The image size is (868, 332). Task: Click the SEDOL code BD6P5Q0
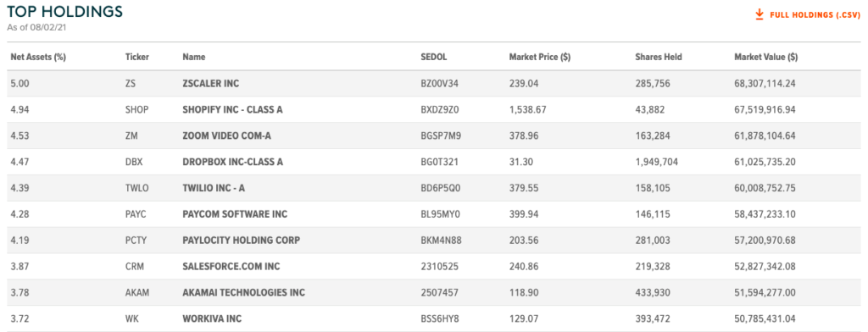(x=441, y=188)
